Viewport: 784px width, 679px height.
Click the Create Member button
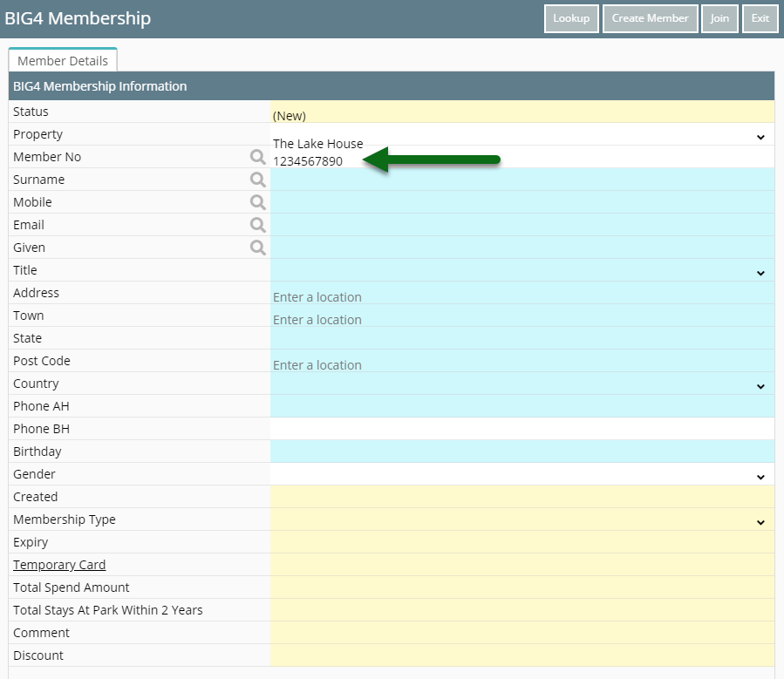click(650, 18)
